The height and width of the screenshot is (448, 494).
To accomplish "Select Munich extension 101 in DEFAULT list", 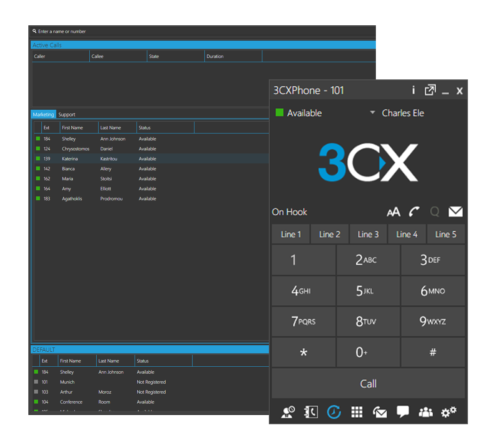I will (x=150, y=382).
